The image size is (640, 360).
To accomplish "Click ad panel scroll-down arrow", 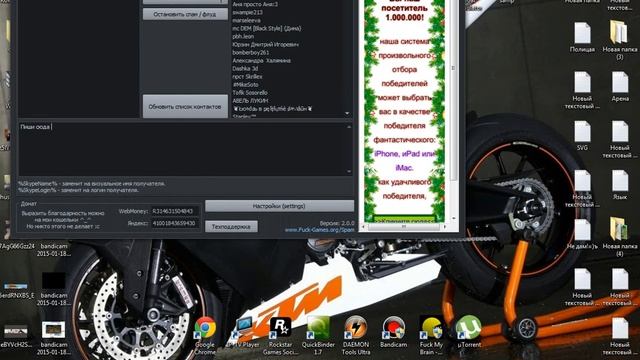I will (x=453, y=219).
